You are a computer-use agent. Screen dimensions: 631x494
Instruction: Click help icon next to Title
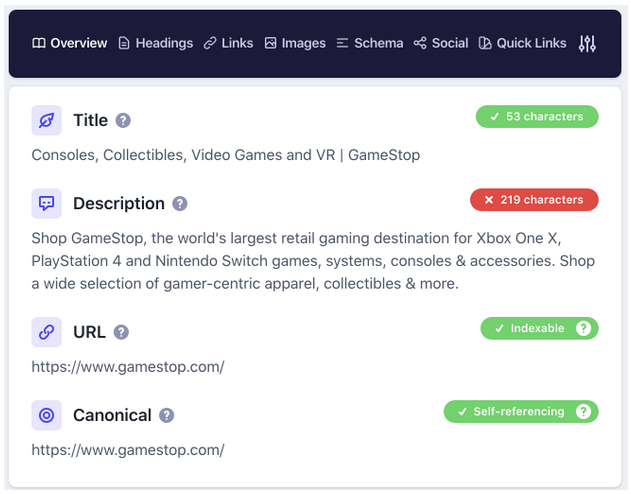[x=123, y=120]
